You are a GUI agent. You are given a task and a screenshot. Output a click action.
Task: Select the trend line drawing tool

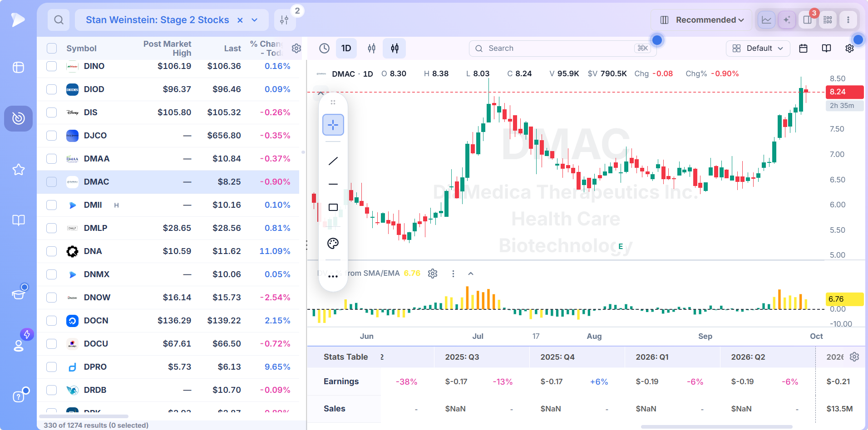(333, 161)
